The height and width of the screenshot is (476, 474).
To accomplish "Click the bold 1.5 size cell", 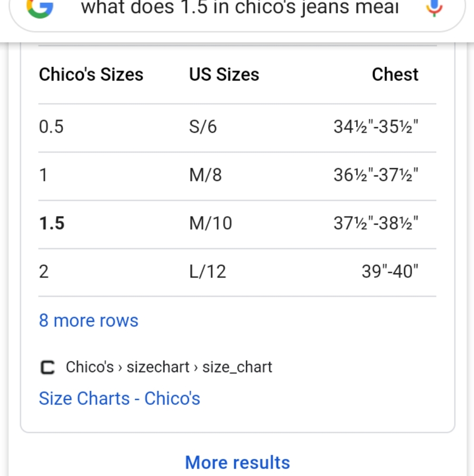I will click(52, 223).
